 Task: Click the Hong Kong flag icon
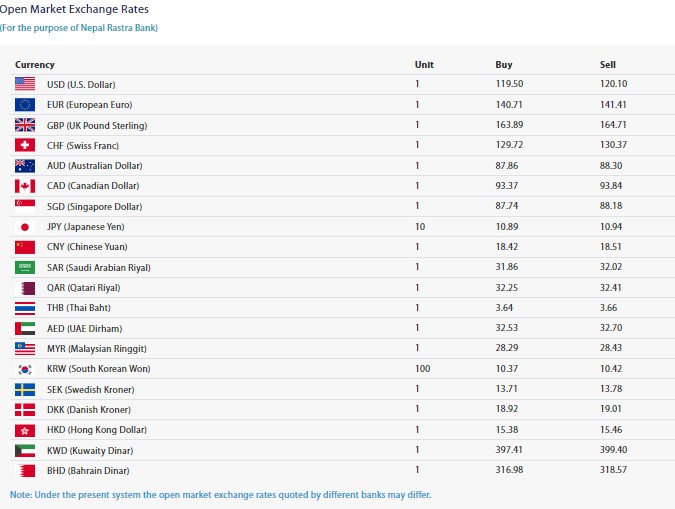pyautogui.click(x=25, y=430)
